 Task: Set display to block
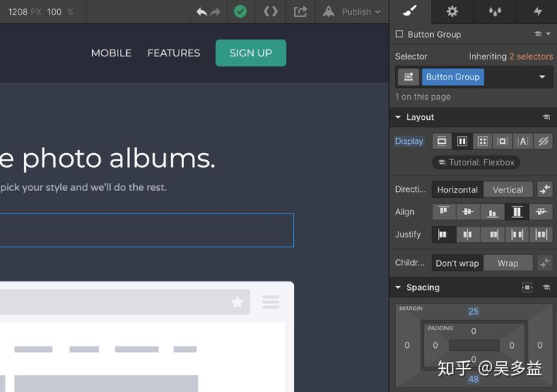pos(442,141)
